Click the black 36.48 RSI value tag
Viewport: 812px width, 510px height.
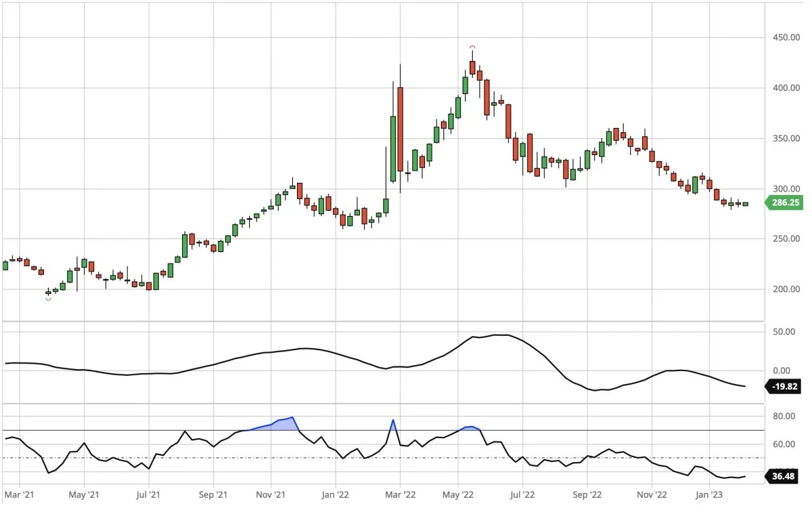[784, 476]
